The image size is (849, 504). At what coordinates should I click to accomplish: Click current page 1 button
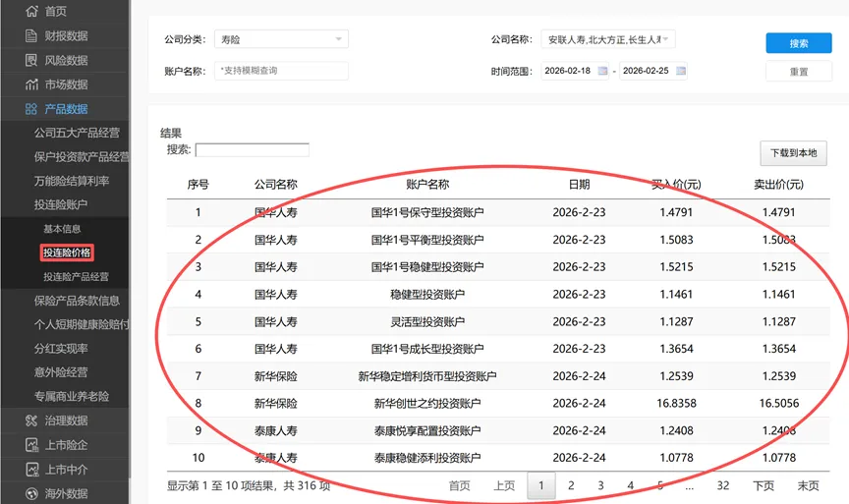coord(540,485)
